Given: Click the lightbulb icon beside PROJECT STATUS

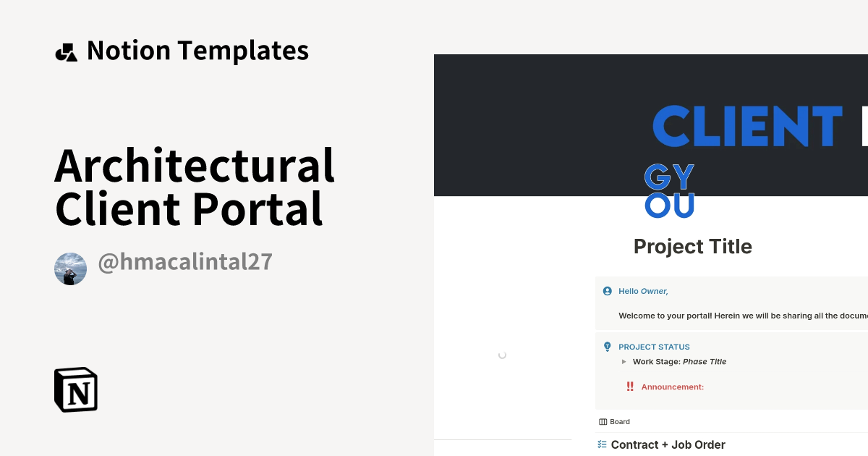Looking at the screenshot, I should pyautogui.click(x=607, y=346).
